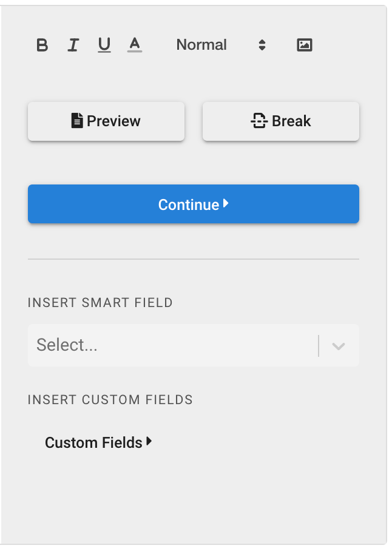This screenshot has height=551, width=392.
Task: Click the blue Continue button
Action: pos(194,204)
